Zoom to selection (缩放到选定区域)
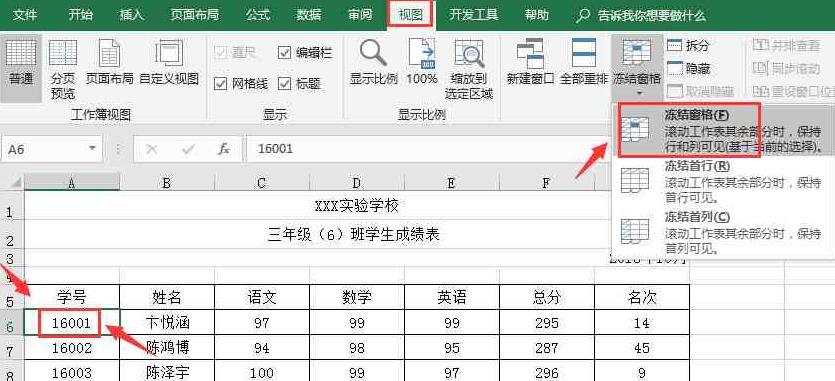This screenshot has height=381, width=835. click(469, 69)
